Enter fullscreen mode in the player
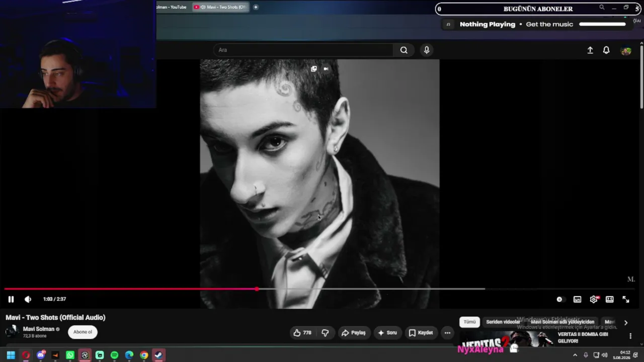 tap(626, 299)
